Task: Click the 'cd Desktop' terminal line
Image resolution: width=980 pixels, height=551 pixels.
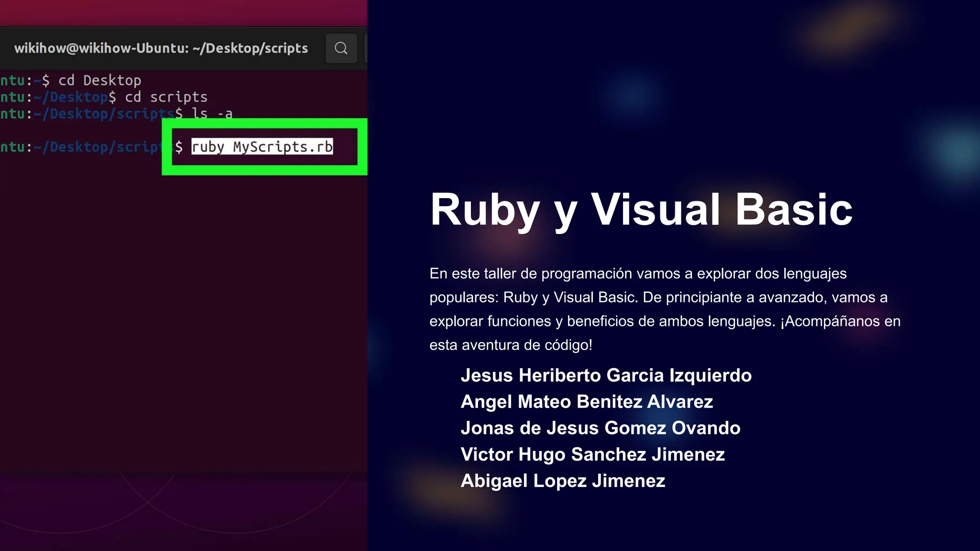Action: pos(100,80)
